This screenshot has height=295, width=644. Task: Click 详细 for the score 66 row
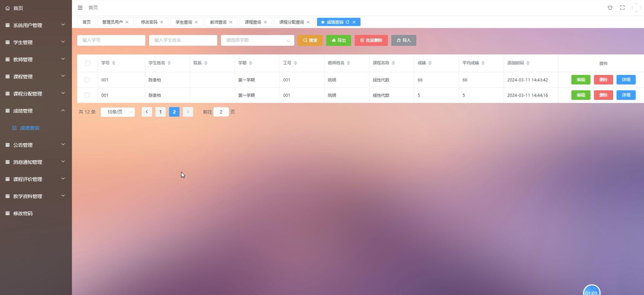tap(626, 80)
